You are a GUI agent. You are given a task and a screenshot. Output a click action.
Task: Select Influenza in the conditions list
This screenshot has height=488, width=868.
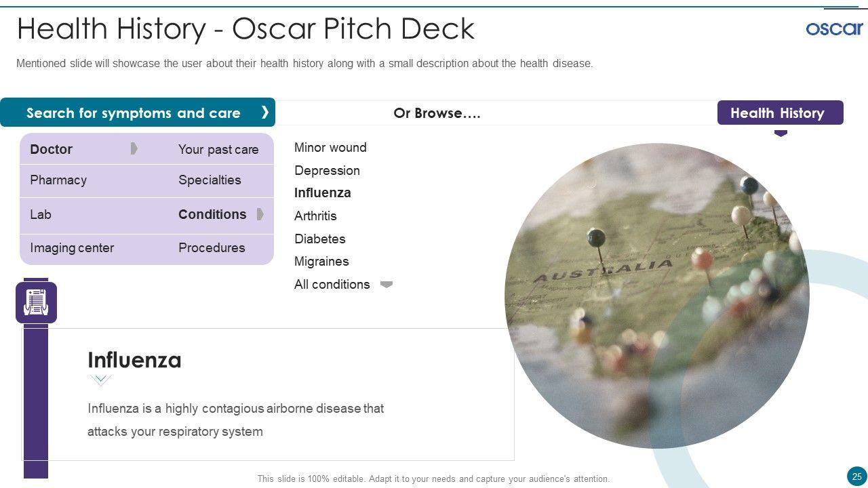(x=322, y=193)
